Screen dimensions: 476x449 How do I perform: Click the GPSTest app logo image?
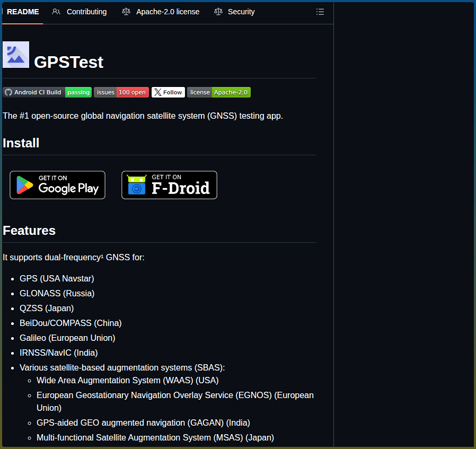point(16,55)
